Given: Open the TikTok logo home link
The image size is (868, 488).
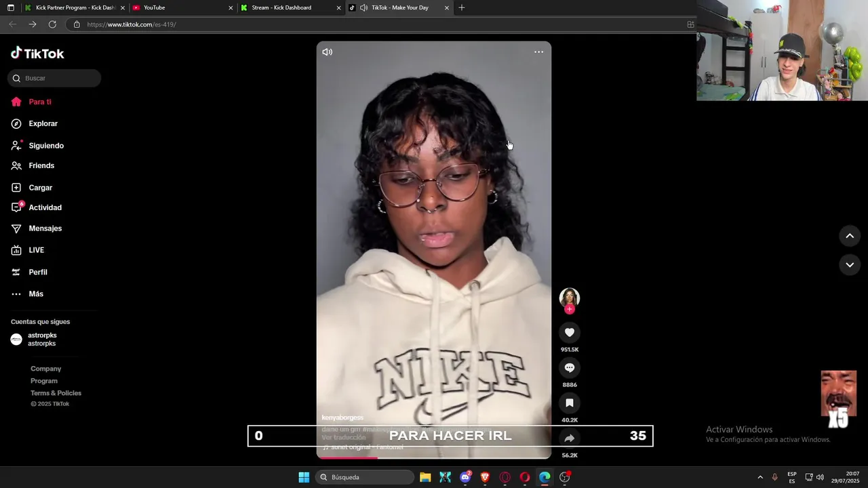Looking at the screenshot, I should click(37, 54).
